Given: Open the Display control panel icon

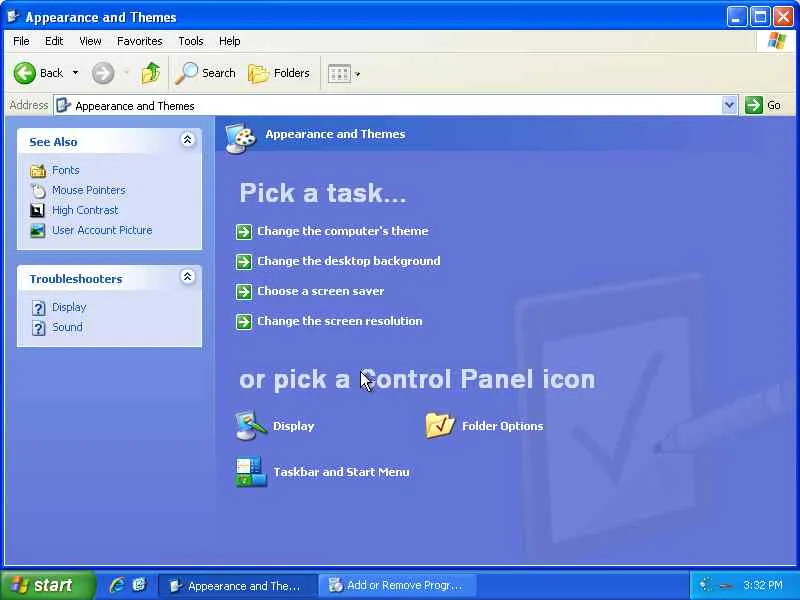Looking at the screenshot, I should click(x=251, y=425).
